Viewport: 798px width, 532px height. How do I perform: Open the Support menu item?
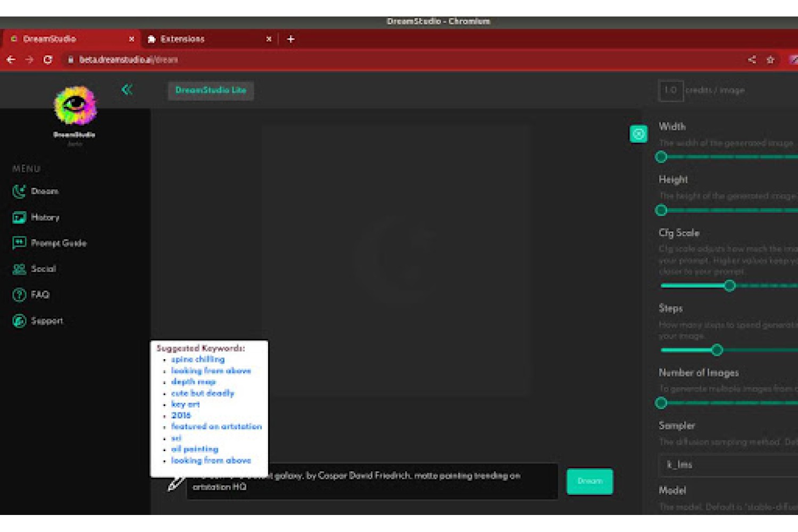pos(37,321)
